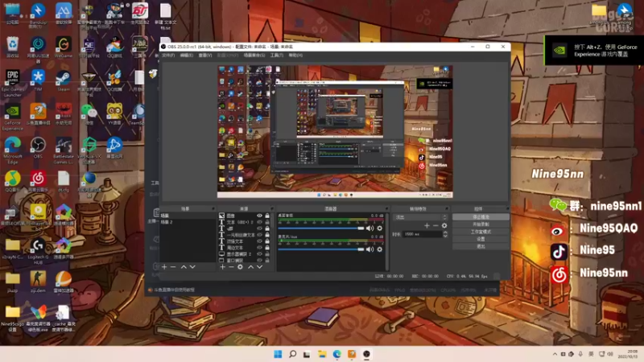The image size is (644, 362).
Task: Select Battlestate Games Launcher desktop icon
Action: tap(64, 150)
